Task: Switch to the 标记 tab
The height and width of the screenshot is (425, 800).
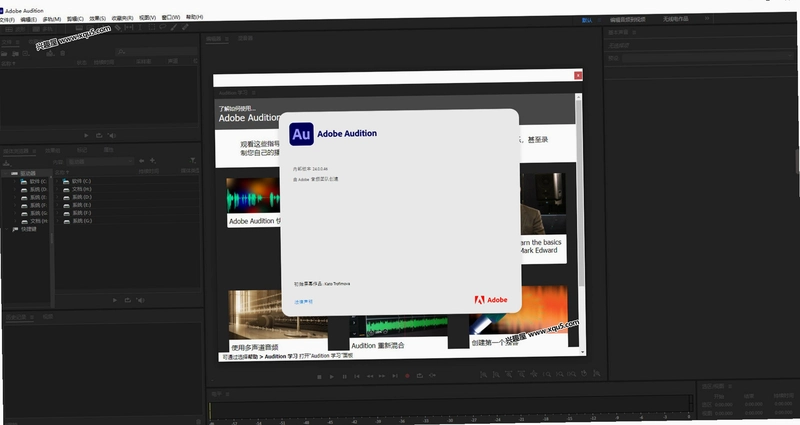Action: tap(82, 151)
